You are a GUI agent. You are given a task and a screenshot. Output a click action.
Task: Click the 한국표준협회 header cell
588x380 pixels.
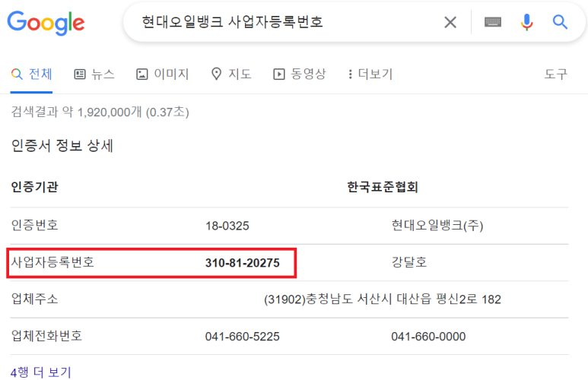coord(383,187)
